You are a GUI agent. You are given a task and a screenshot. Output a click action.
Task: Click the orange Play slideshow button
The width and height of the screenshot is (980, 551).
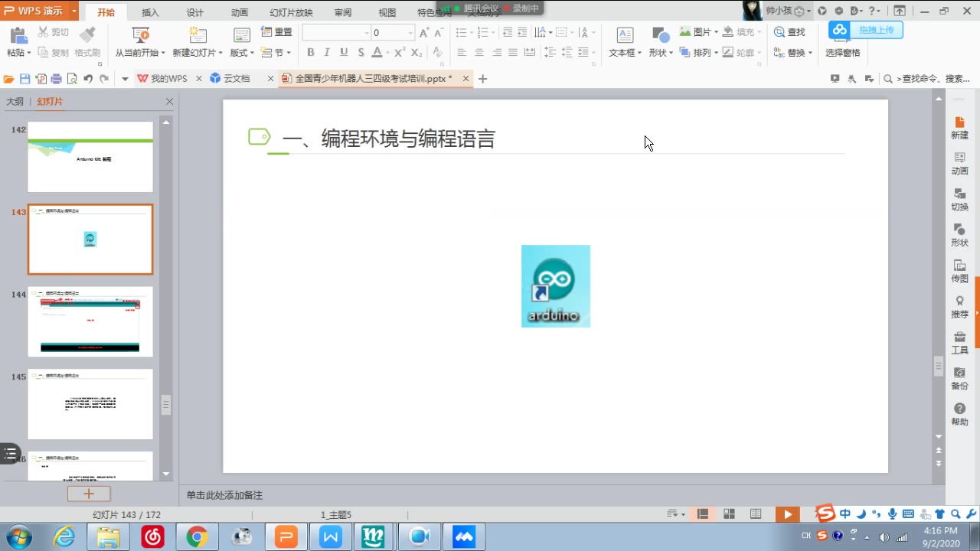tap(787, 514)
